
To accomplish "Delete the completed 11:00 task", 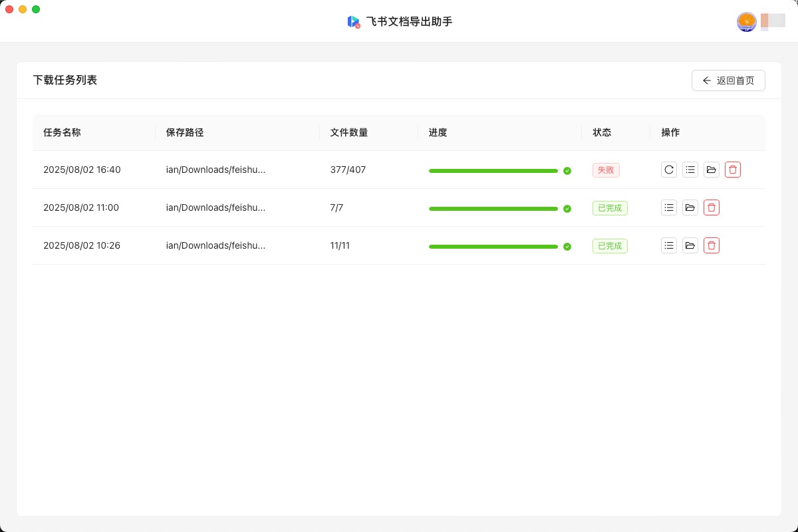I will tap(712, 207).
